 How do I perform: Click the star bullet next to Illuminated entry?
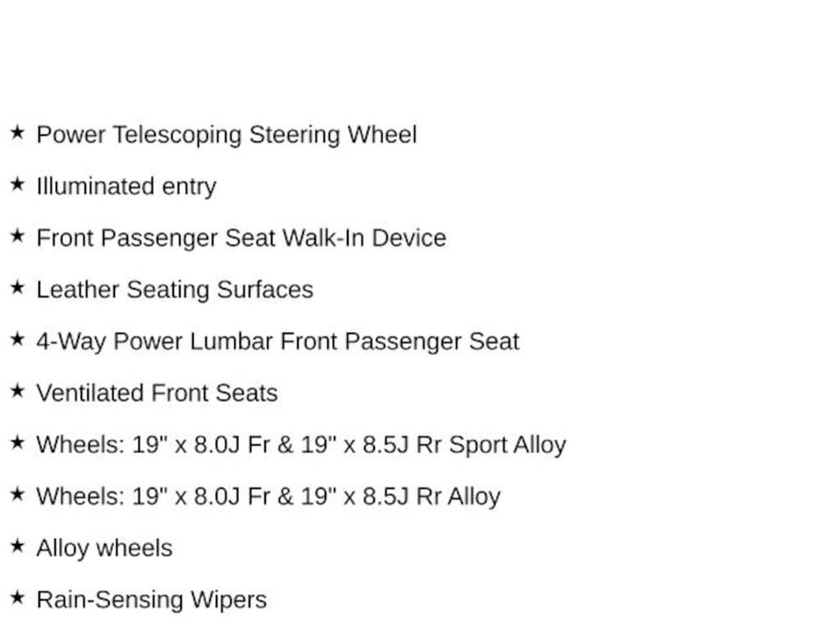coord(17,184)
